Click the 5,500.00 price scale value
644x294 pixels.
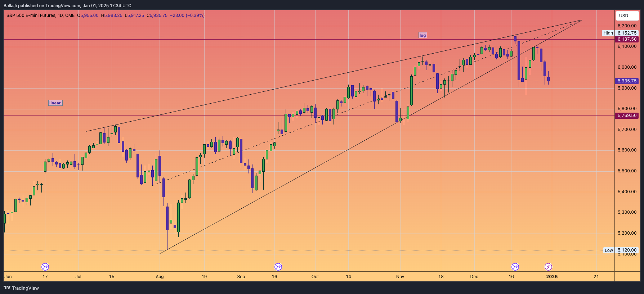point(627,171)
